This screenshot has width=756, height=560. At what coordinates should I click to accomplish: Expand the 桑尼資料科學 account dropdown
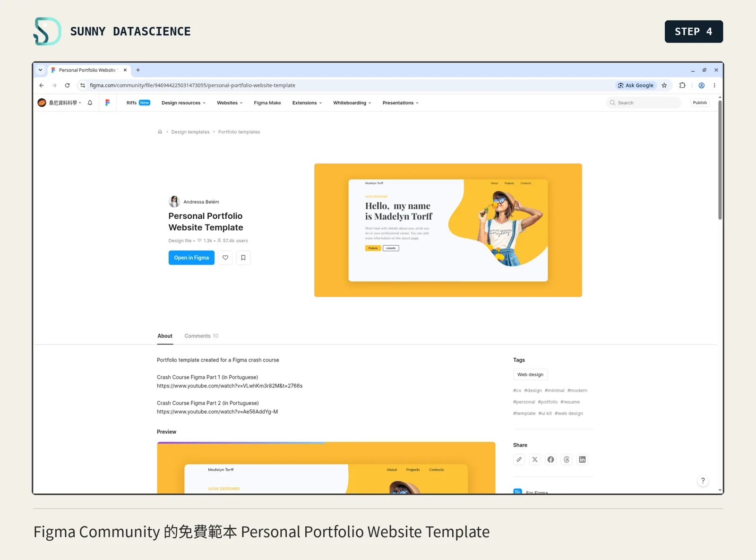[60, 103]
